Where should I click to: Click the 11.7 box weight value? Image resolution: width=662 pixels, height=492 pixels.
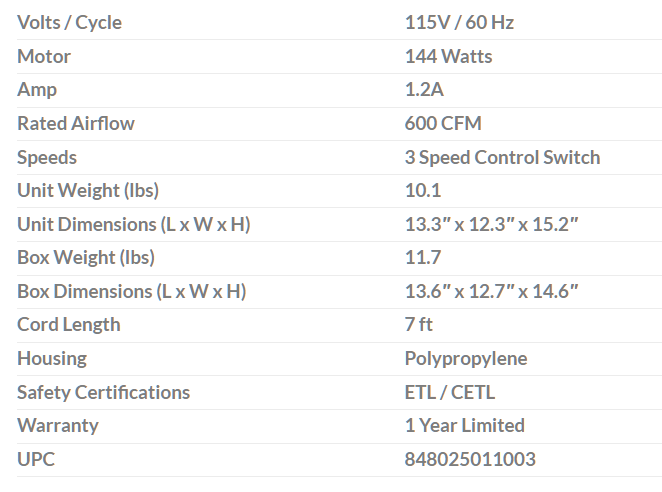click(x=423, y=257)
